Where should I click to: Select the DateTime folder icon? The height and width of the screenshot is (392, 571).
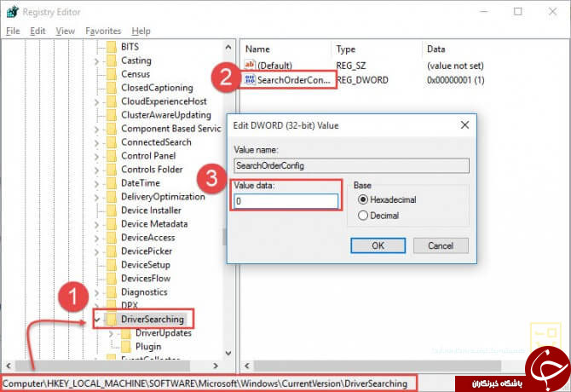click(112, 183)
